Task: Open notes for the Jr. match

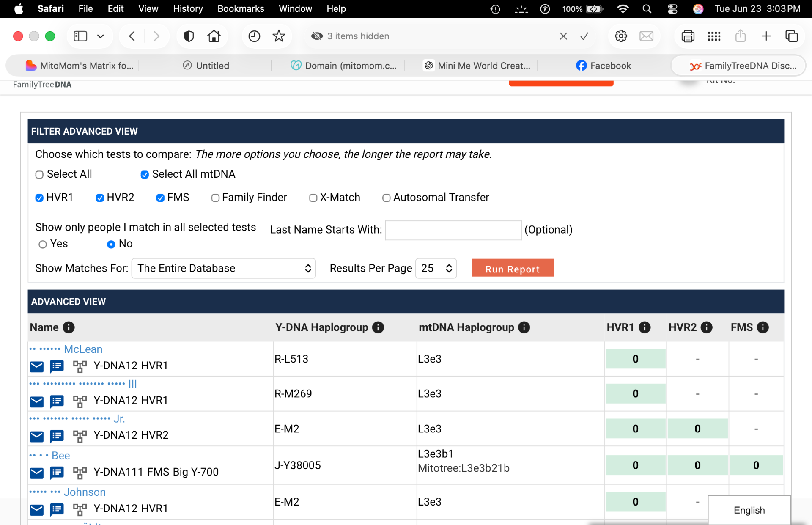Action: (x=57, y=436)
